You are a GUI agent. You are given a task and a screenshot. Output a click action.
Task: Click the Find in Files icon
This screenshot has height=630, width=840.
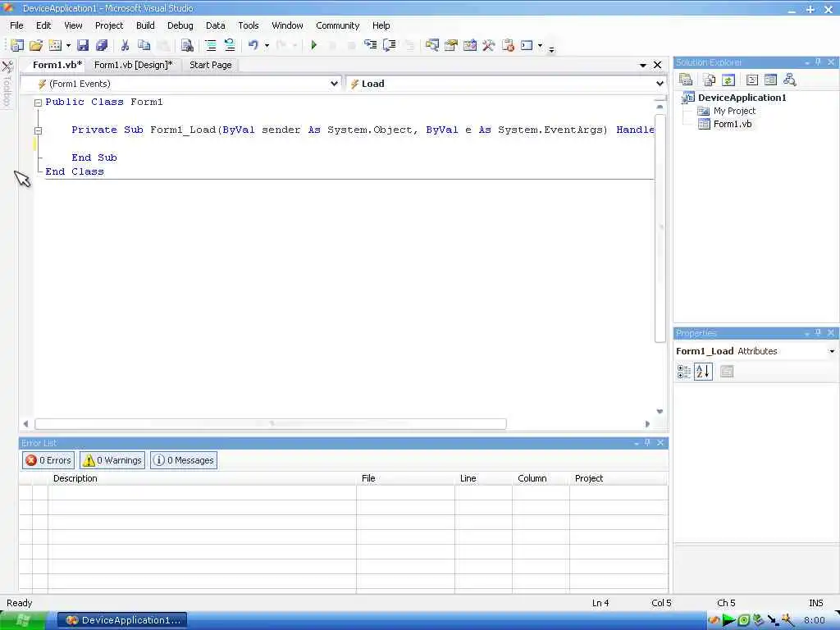tap(187, 46)
